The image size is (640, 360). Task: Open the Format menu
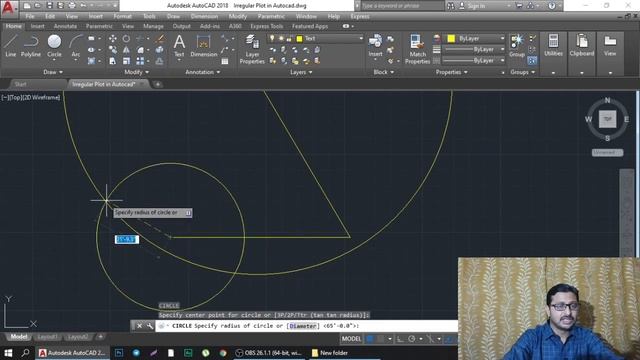pos(122,16)
